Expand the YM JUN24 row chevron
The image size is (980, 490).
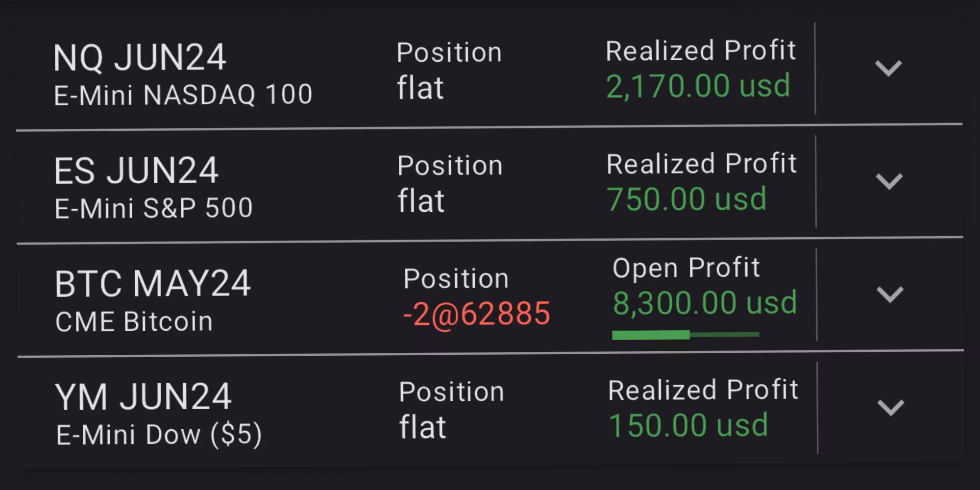click(x=890, y=408)
